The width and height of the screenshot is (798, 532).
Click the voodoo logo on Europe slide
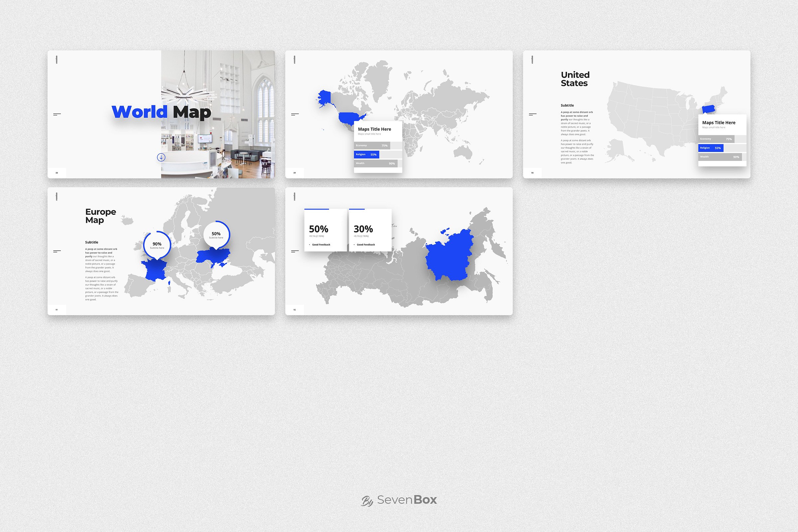click(57, 197)
